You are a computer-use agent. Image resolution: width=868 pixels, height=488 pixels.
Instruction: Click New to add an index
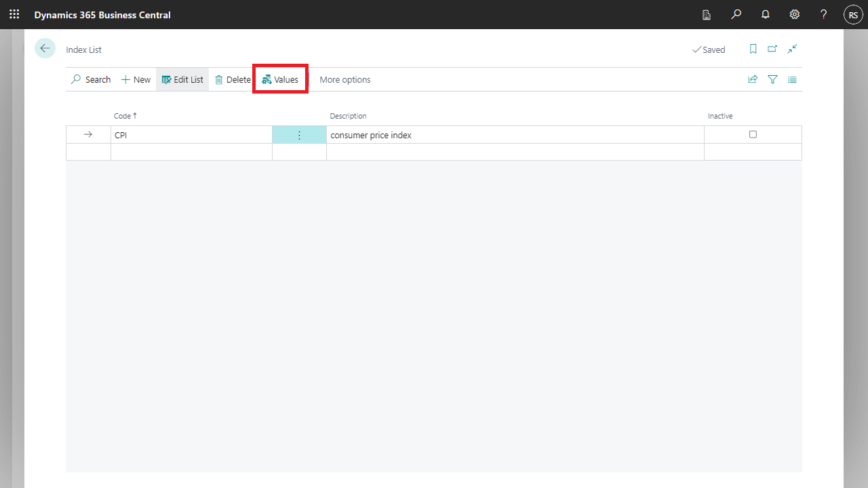136,80
